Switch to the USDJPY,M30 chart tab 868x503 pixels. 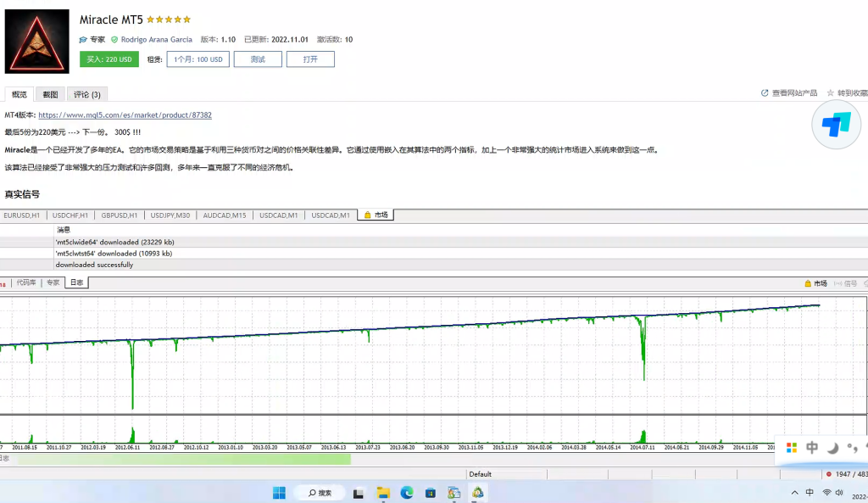coord(170,215)
